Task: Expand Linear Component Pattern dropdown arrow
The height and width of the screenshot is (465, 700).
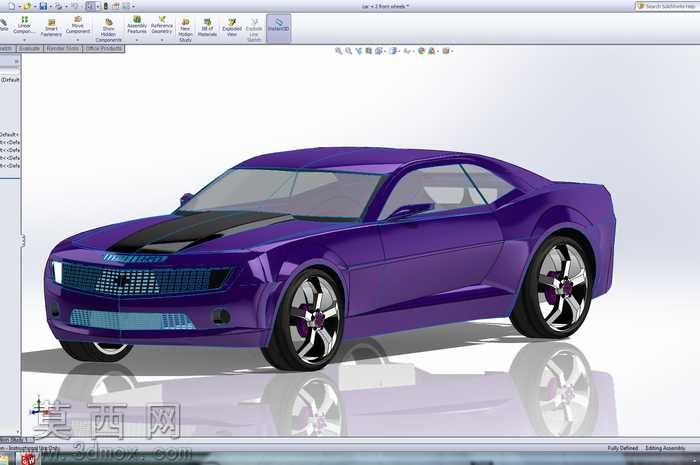Action: (x=24, y=40)
